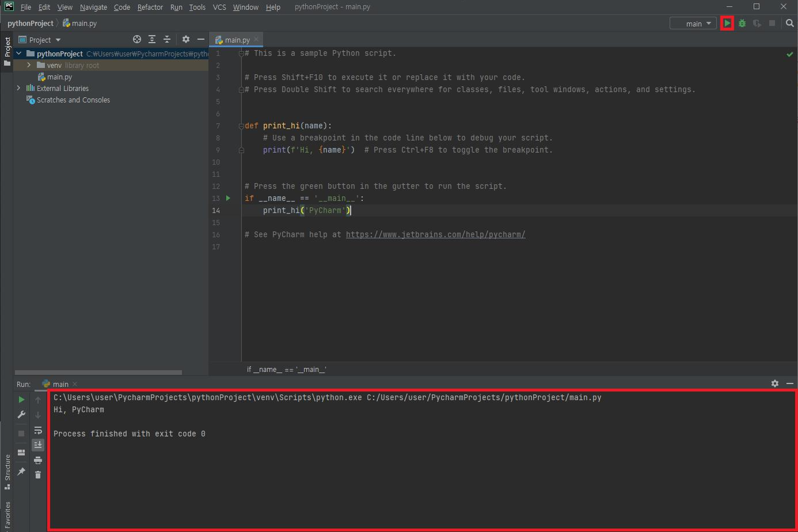Locate opened file with target icon
Image resolution: width=798 pixels, height=532 pixels.
137,39
